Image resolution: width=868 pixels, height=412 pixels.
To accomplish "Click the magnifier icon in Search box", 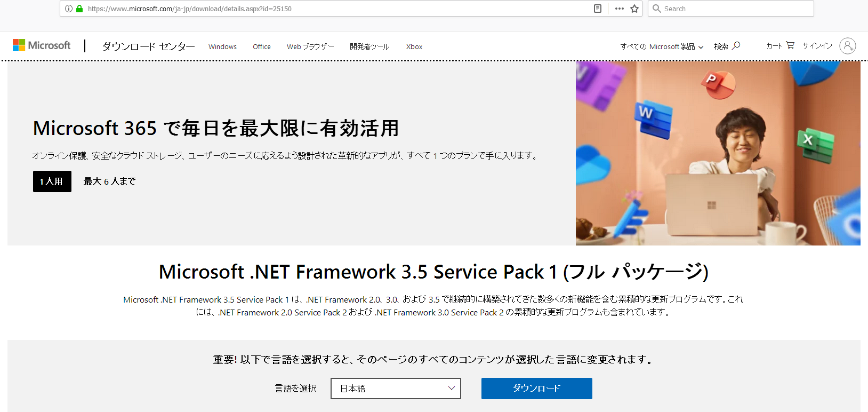I will coord(657,9).
